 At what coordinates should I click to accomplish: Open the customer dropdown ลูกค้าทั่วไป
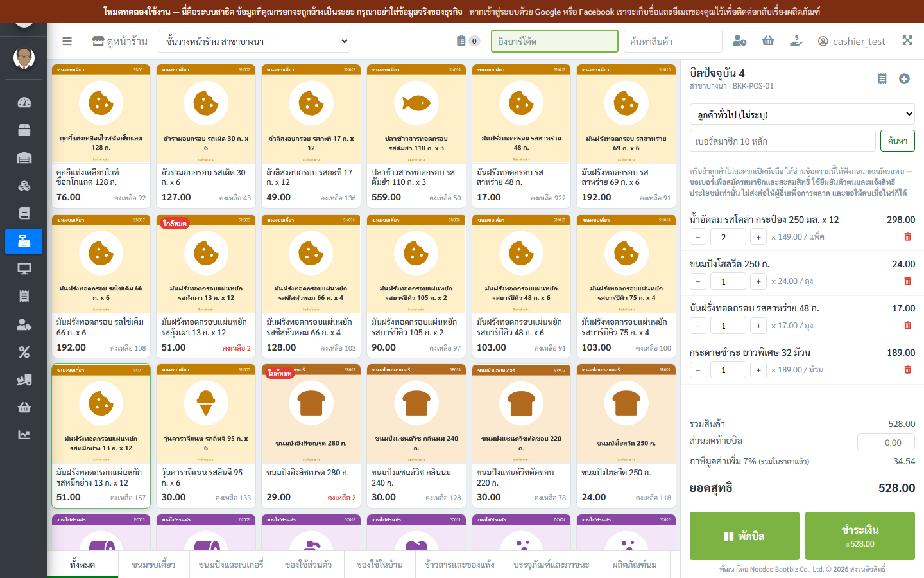(802, 114)
